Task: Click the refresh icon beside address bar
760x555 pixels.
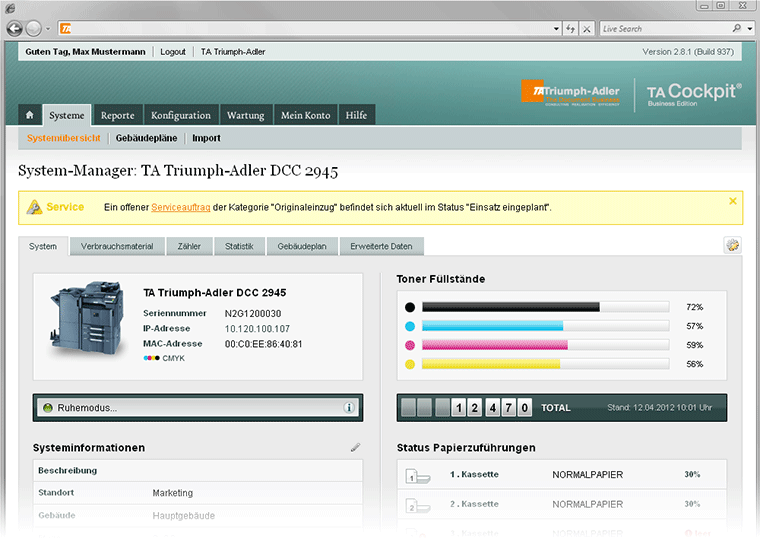Action: (570, 29)
